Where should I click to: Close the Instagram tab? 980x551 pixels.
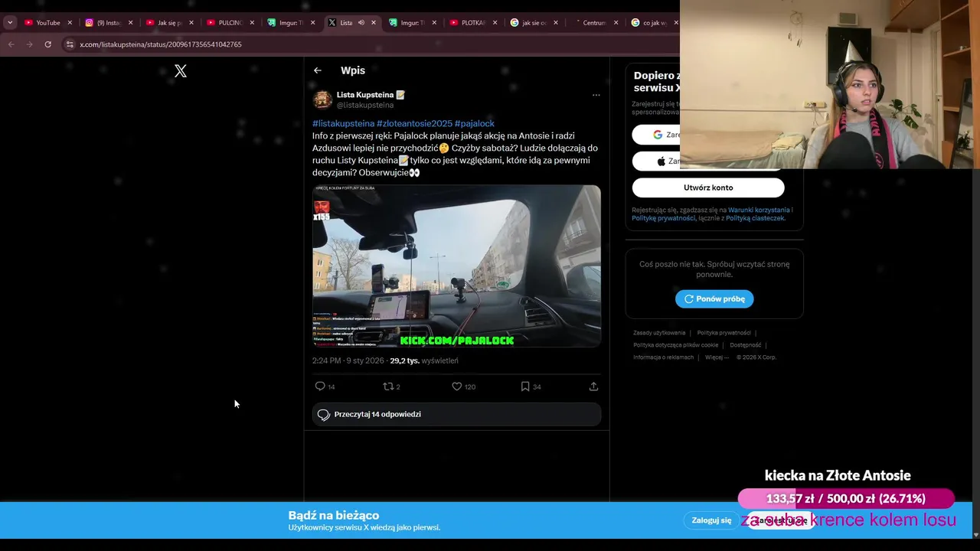(x=130, y=23)
